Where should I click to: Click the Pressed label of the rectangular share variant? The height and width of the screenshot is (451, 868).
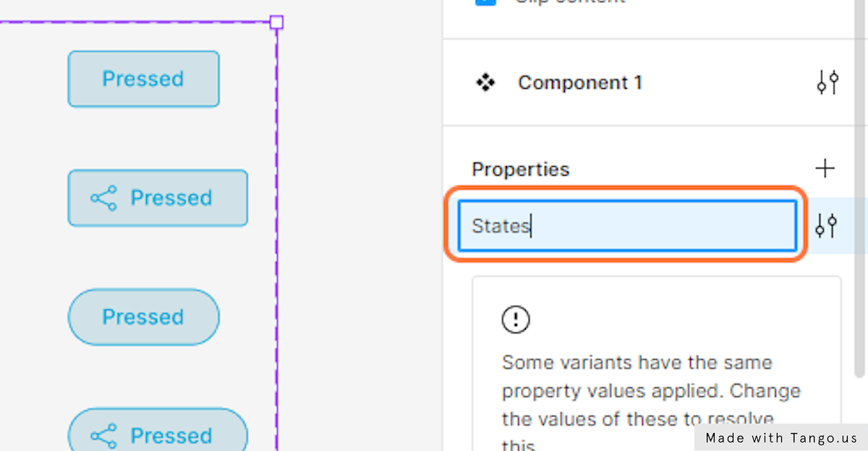tap(171, 198)
